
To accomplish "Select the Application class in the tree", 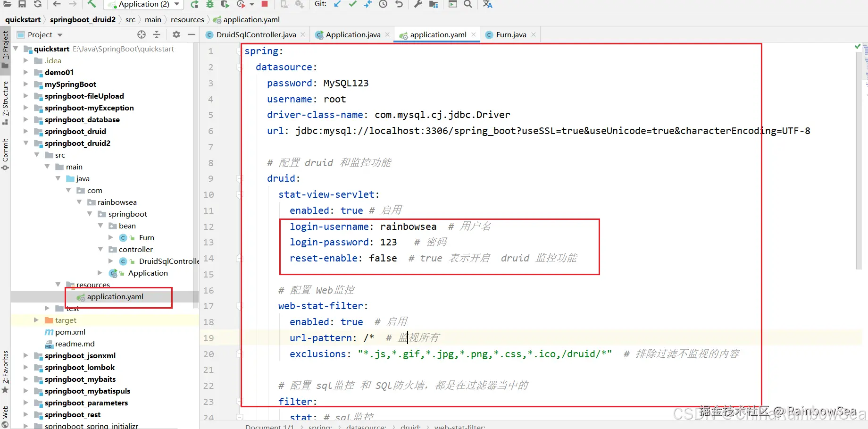I will (x=148, y=273).
